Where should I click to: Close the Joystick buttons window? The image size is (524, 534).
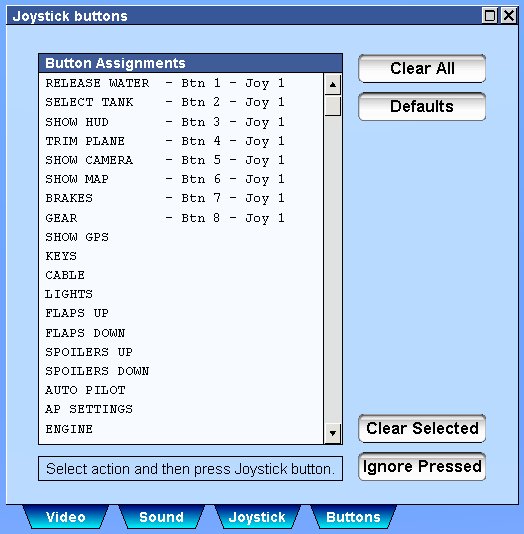click(509, 16)
